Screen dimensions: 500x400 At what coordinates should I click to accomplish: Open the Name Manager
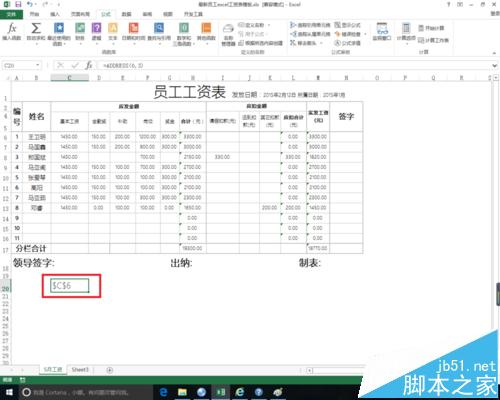click(x=228, y=34)
